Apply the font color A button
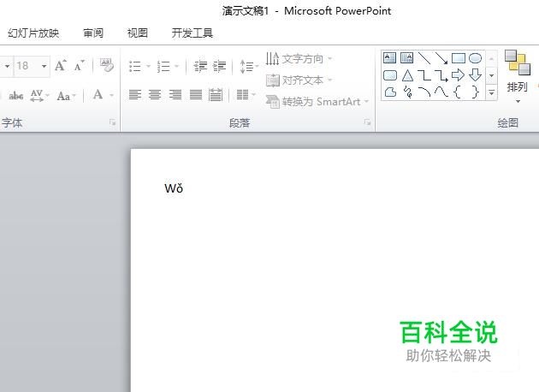Screen dimensions: 539x392 (x=98, y=94)
